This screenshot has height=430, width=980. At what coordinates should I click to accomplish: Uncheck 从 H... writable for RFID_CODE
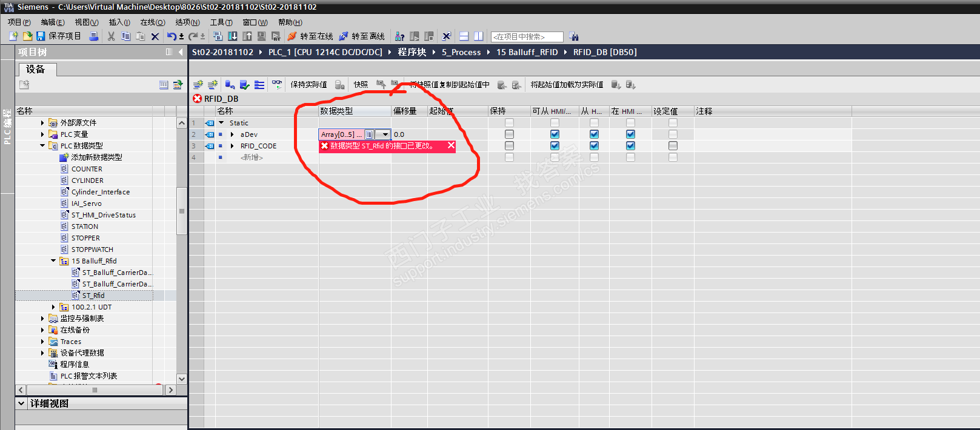coord(594,146)
